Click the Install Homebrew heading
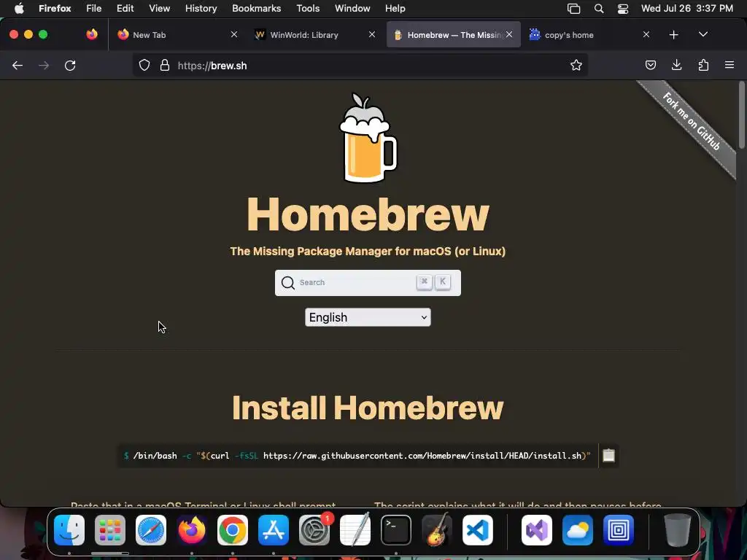This screenshot has width=747, height=560. (x=368, y=408)
